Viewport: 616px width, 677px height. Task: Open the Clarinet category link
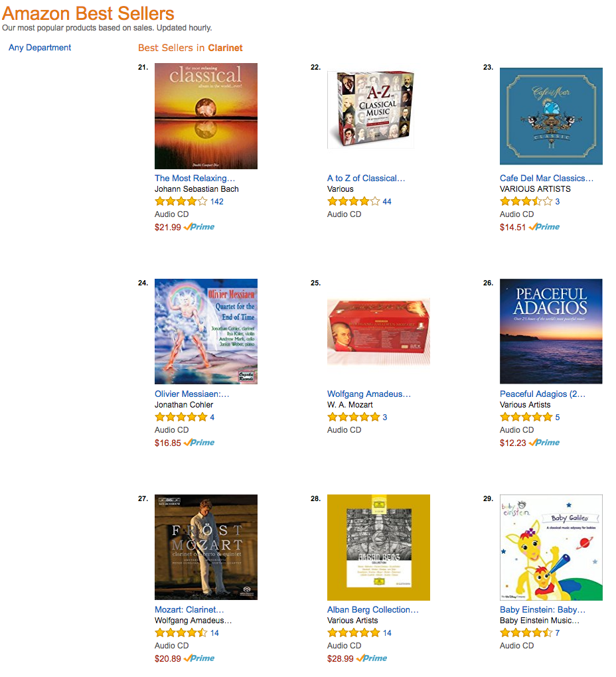click(x=225, y=48)
